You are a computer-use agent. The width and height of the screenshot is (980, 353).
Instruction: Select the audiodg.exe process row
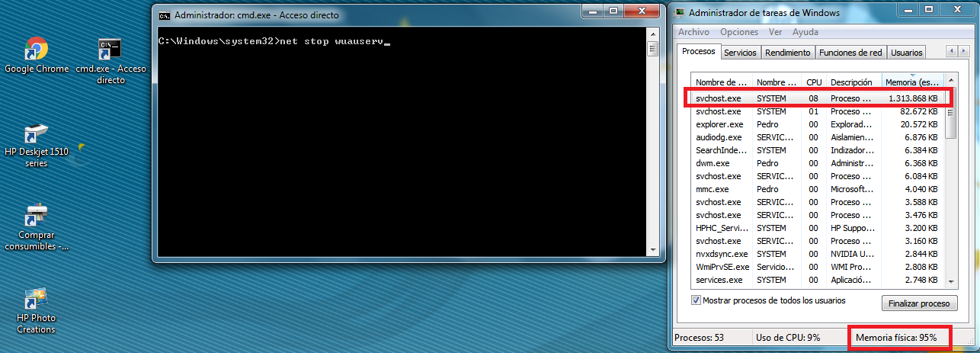coord(818,137)
